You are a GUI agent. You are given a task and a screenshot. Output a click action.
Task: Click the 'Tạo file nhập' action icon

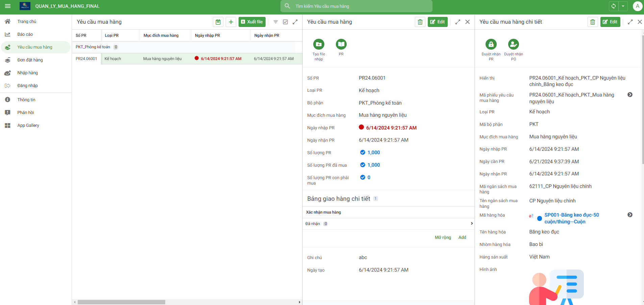[x=318, y=44]
